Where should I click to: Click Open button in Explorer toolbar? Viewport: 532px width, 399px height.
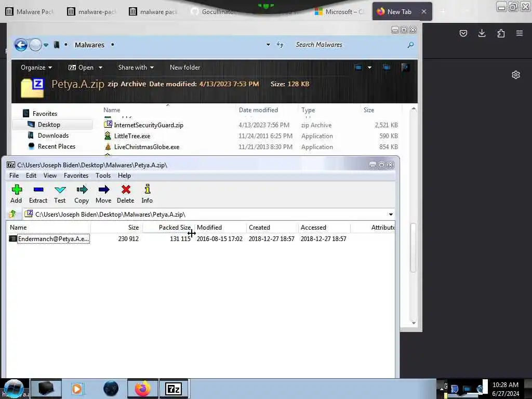pos(81,68)
